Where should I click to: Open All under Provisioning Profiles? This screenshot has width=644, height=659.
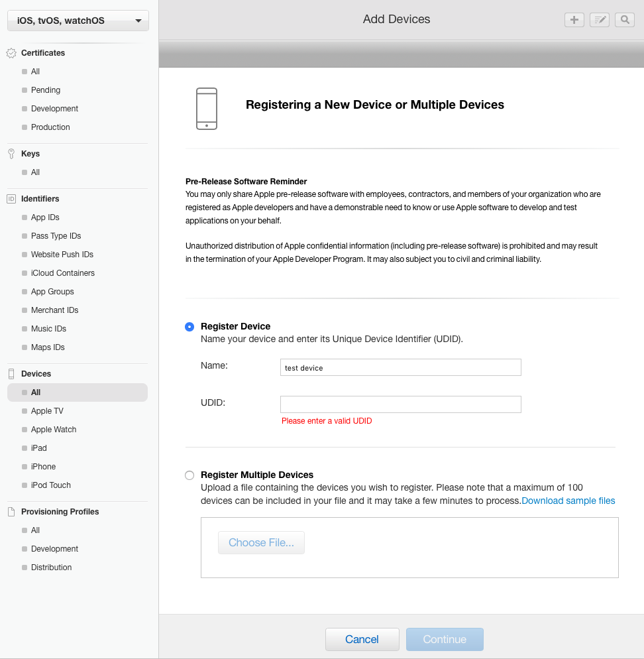pyautogui.click(x=35, y=530)
